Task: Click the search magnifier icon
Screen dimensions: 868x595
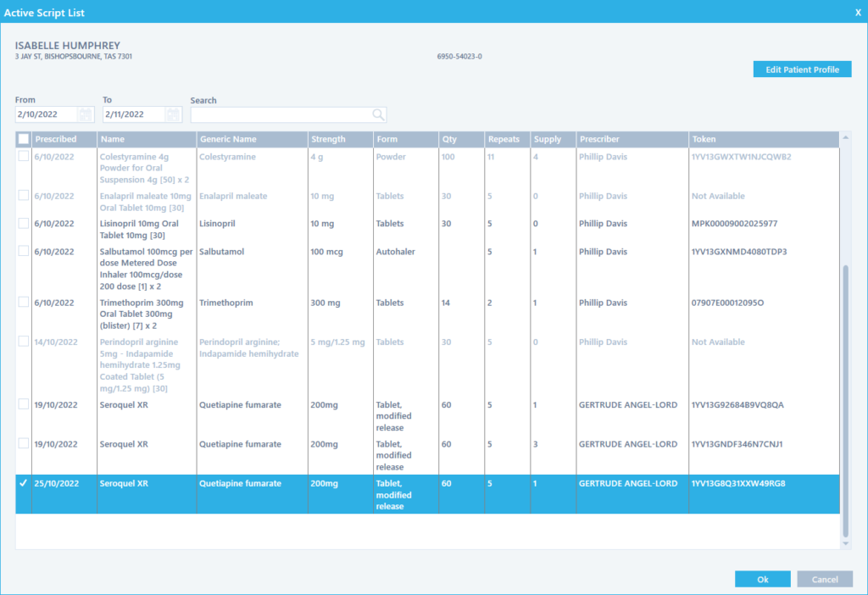Action: 378,114
